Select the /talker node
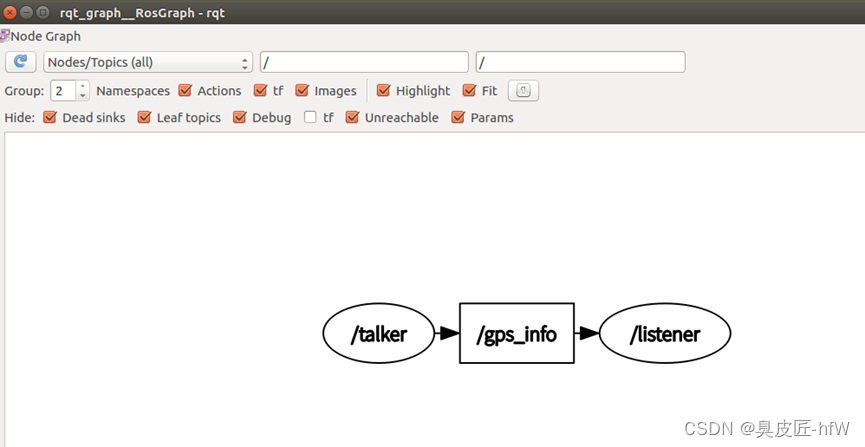This screenshot has width=865, height=447. 378,333
